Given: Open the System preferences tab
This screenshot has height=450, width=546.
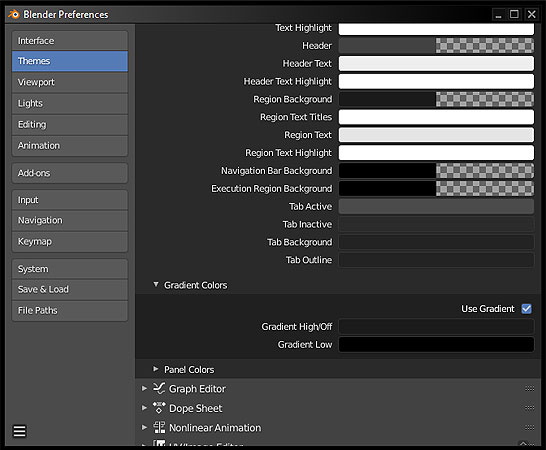Looking at the screenshot, I should (x=70, y=269).
